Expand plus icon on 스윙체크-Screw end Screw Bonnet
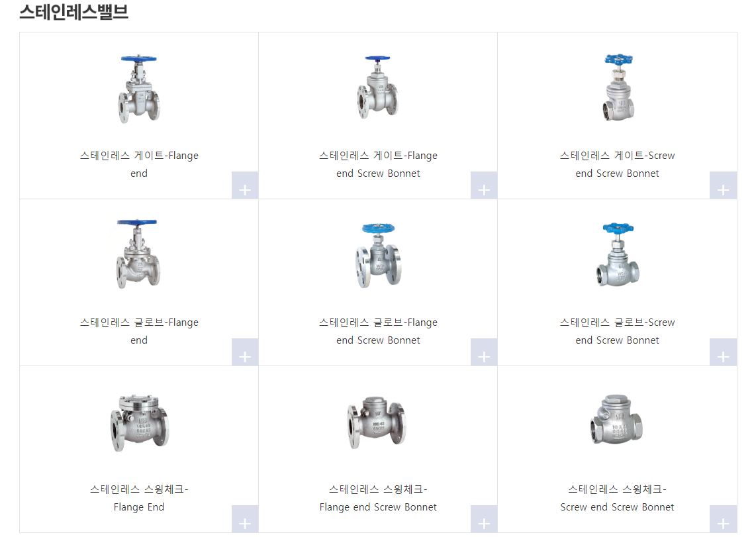Image resolution: width=756 pixels, height=537 pixels. point(723,518)
